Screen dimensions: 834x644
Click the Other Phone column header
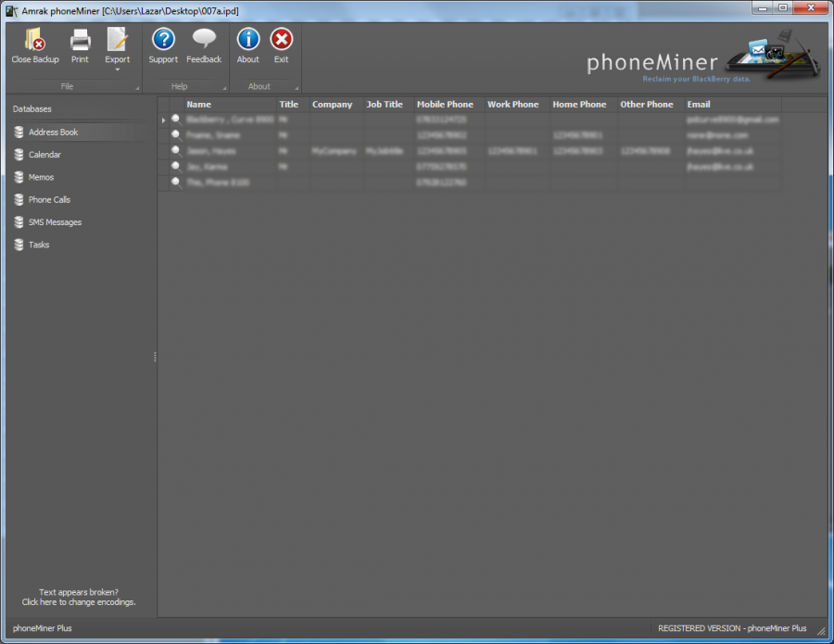tap(651, 104)
